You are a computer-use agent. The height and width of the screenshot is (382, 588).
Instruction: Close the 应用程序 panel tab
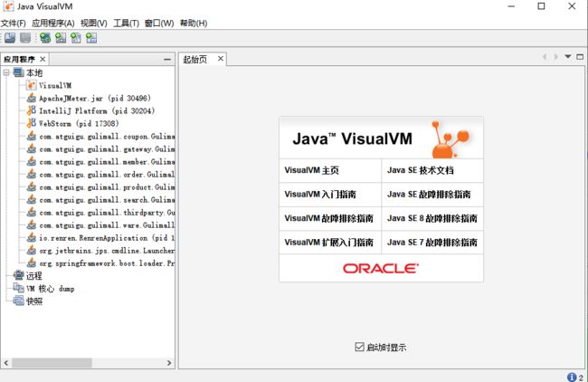pos(43,59)
